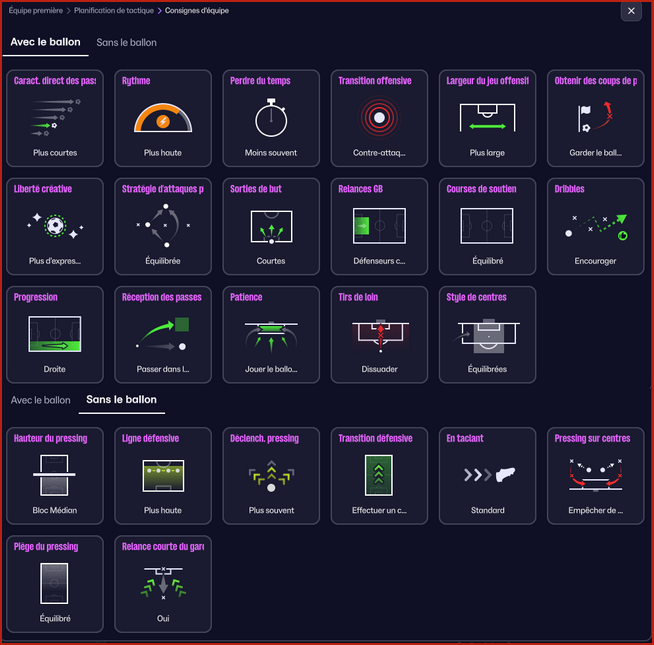Open the Pressing sur centres icon
Screen dimensions: 654x645
(596, 476)
